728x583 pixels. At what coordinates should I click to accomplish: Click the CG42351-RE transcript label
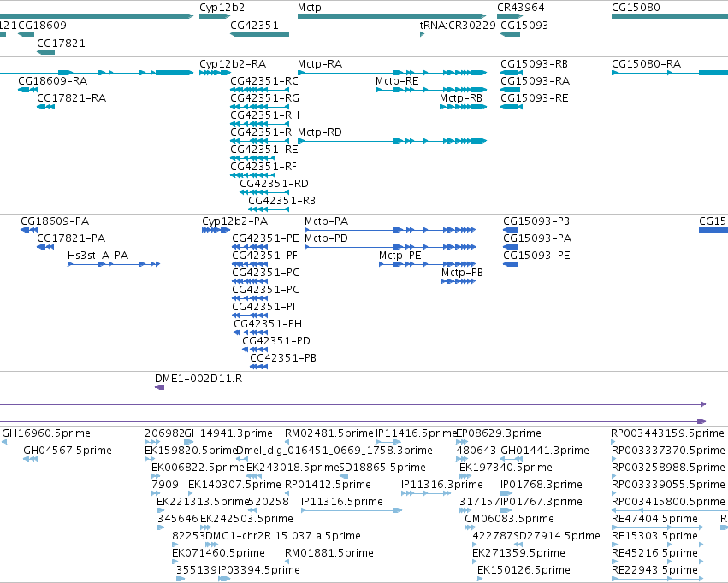tap(264, 150)
